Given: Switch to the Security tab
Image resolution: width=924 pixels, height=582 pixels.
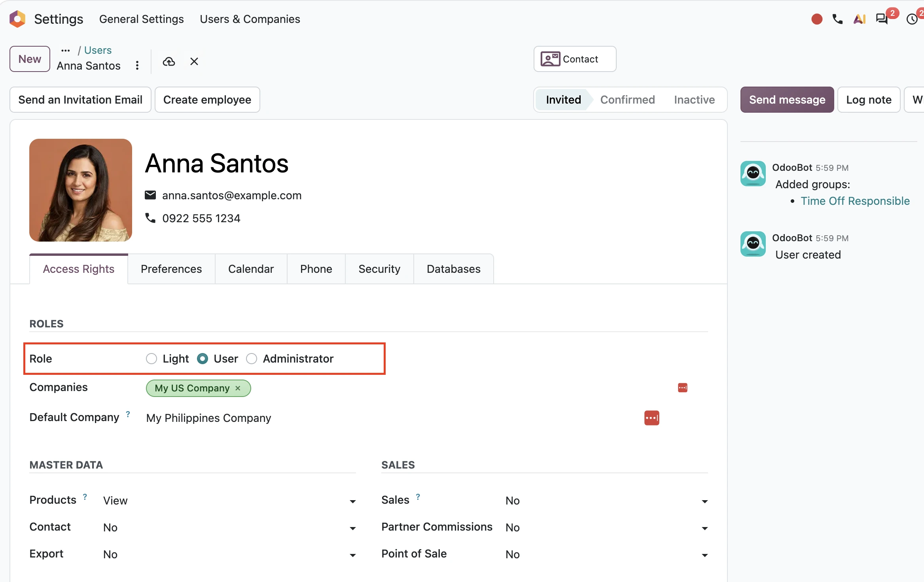Looking at the screenshot, I should pyautogui.click(x=379, y=269).
